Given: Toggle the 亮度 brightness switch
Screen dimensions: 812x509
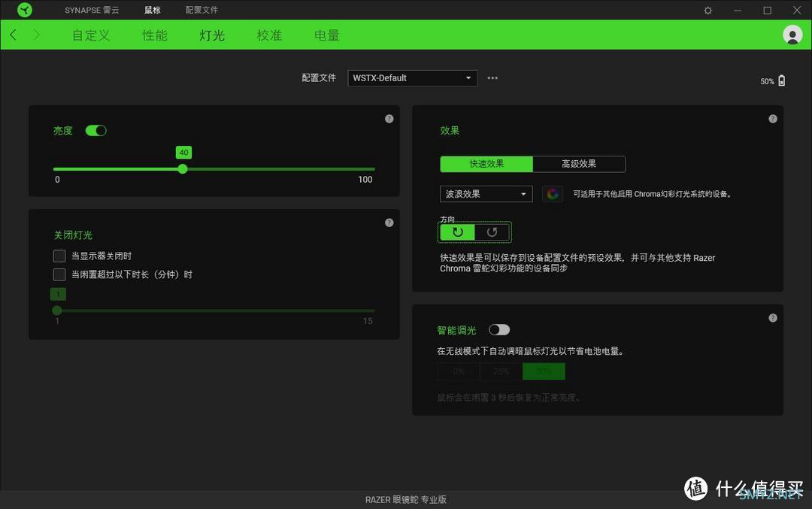Looking at the screenshot, I should coord(95,131).
